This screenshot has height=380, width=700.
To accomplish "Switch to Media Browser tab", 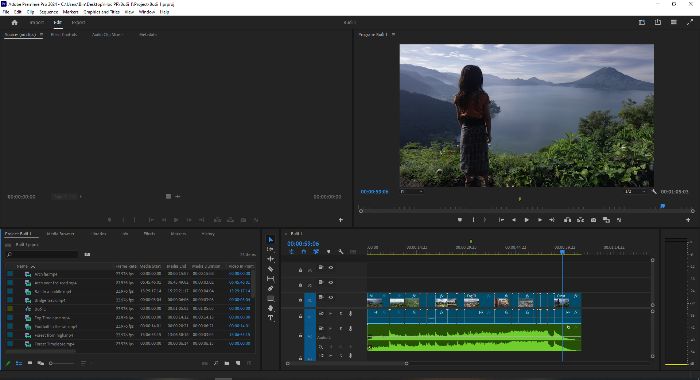I will pos(60,234).
